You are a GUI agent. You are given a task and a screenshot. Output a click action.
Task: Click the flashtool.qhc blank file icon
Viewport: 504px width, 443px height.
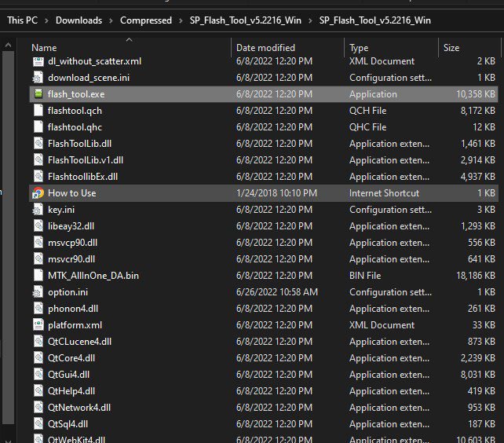point(38,126)
